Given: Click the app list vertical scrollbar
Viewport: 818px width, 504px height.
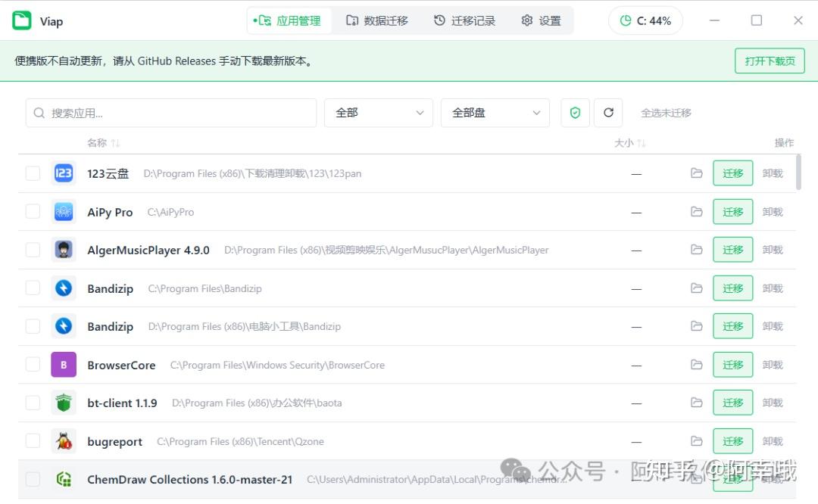Looking at the screenshot, I should pyautogui.click(x=798, y=173).
